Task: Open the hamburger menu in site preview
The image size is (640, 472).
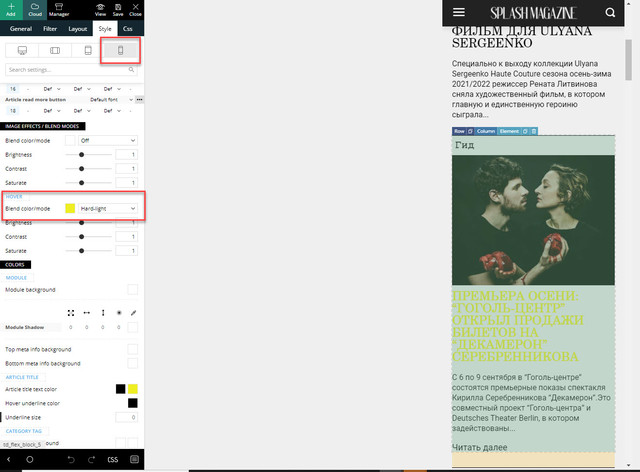Action: click(x=459, y=12)
